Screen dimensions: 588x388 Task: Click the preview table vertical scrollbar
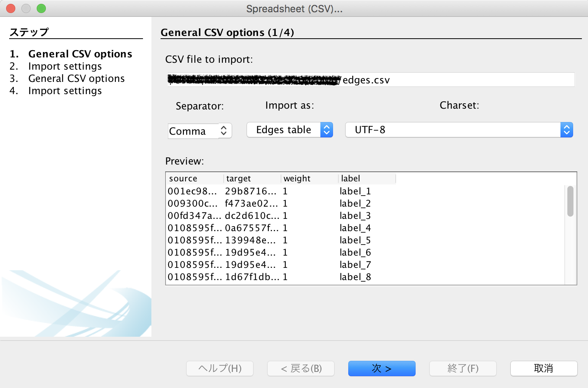click(x=570, y=202)
